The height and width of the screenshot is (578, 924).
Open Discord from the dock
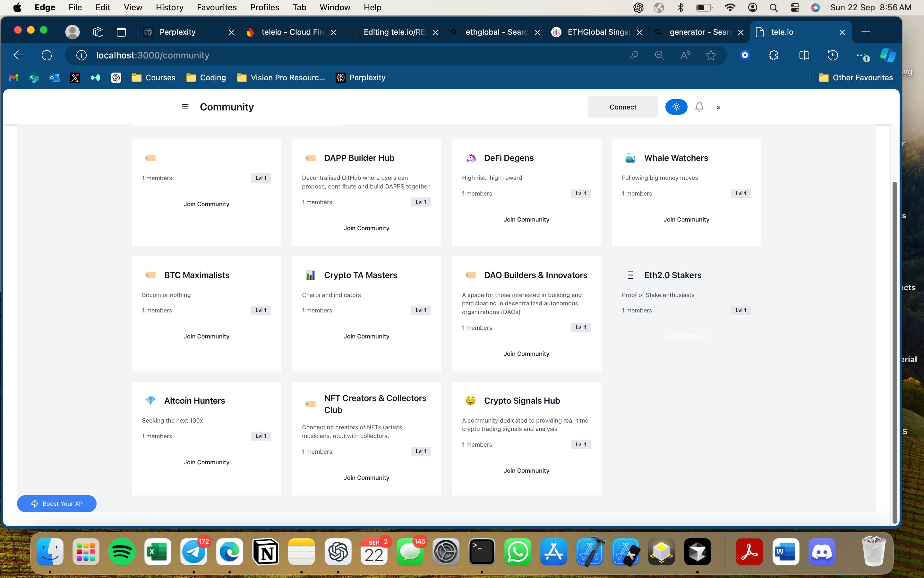coord(822,552)
